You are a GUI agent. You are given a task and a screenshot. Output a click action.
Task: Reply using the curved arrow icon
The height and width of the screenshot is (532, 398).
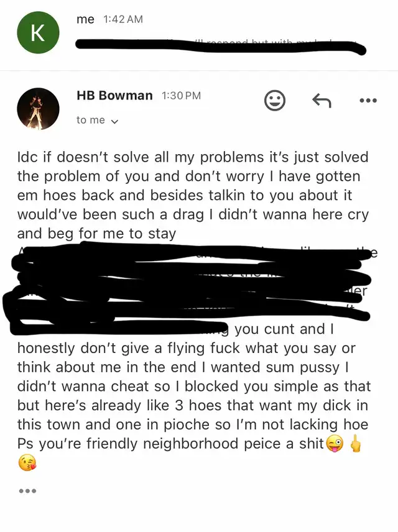click(x=322, y=101)
